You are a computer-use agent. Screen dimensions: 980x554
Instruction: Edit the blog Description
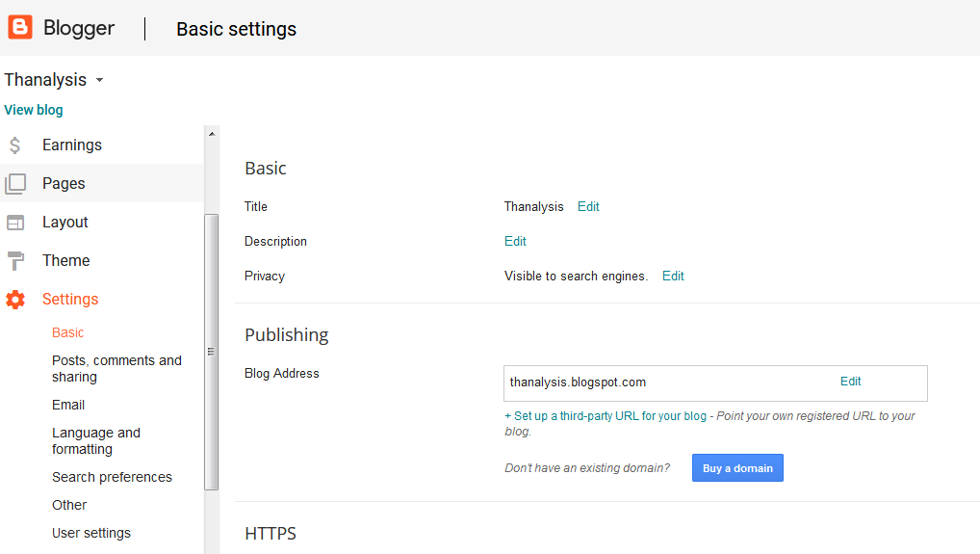pyautogui.click(x=515, y=242)
